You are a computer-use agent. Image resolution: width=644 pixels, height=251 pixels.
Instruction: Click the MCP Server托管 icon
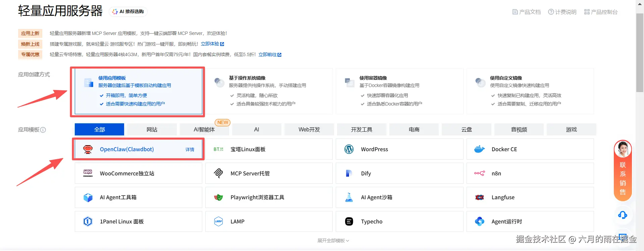pyautogui.click(x=218, y=173)
